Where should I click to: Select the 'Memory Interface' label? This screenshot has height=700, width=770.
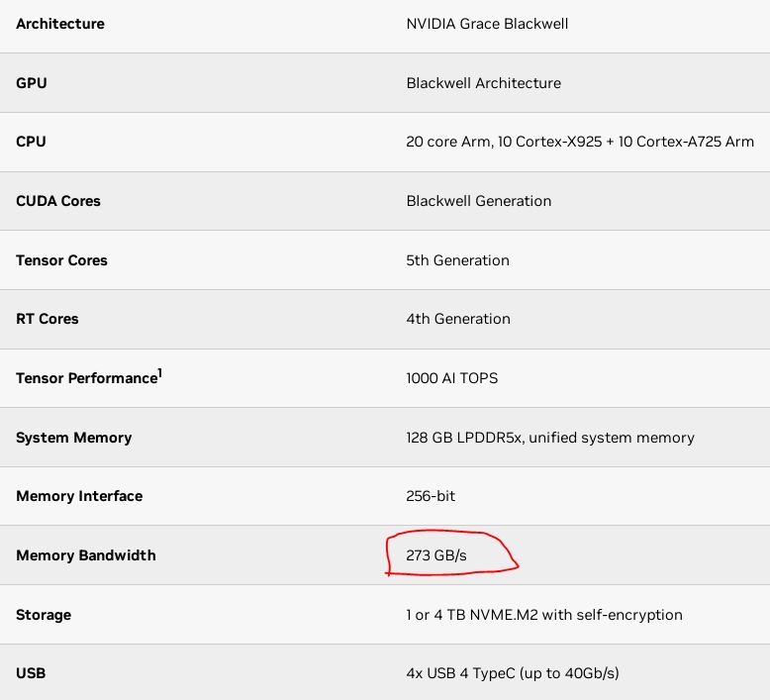(x=79, y=496)
